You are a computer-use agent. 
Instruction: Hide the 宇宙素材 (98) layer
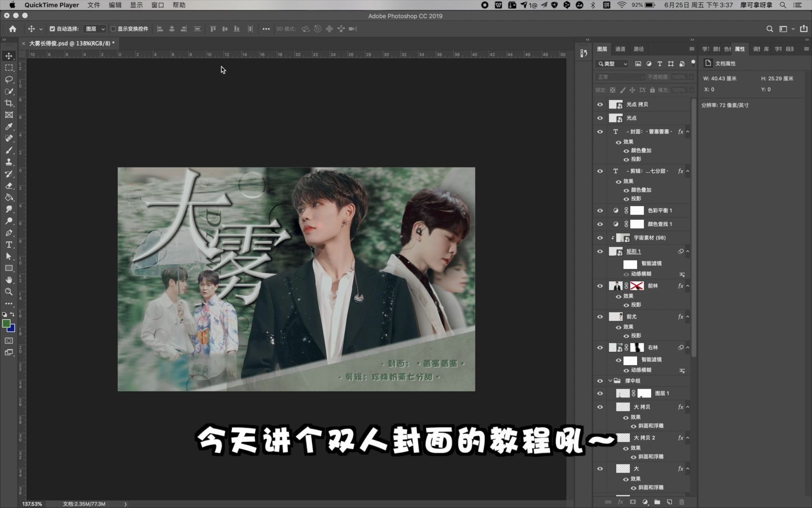pyautogui.click(x=600, y=238)
